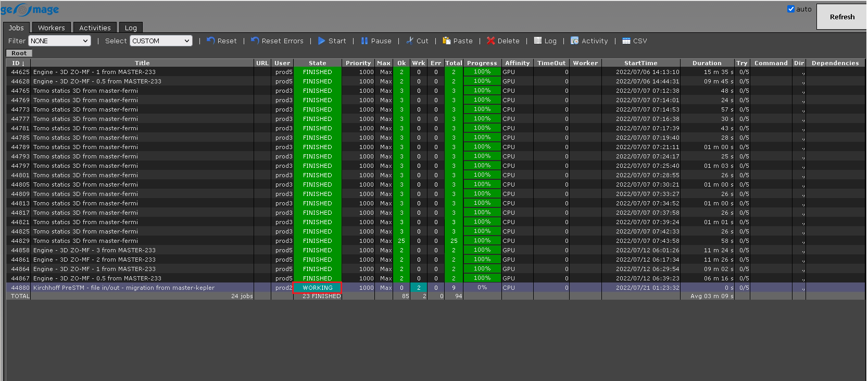Switch to the Workers tab
The height and width of the screenshot is (381, 868).
point(52,28)
